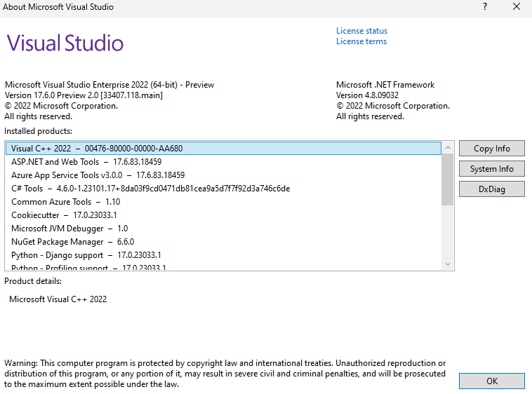Close the About Microsoft Visual Studio dialog
The width and height of the screenshot is (532, 394).
[517, 7]
